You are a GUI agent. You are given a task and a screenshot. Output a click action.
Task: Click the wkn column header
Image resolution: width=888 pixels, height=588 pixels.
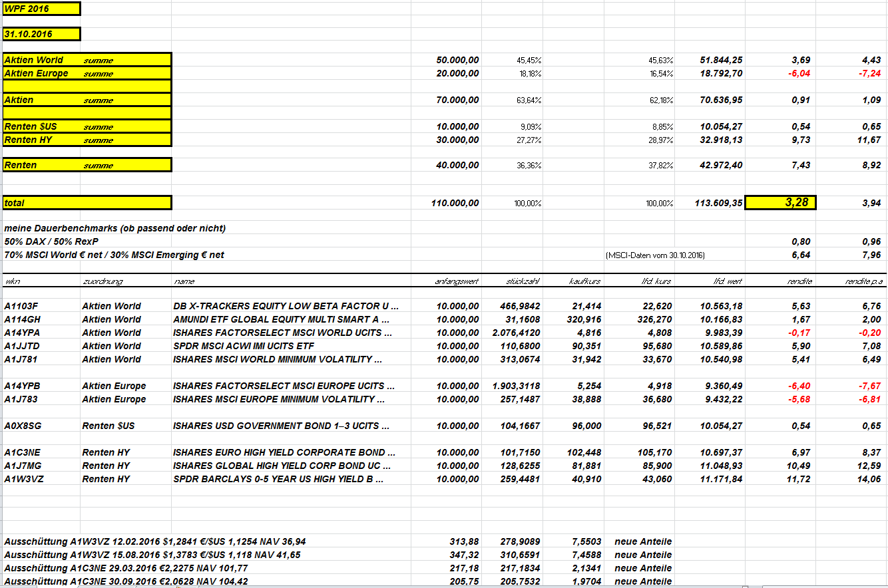pyautogui.click(x=12, y=281)
